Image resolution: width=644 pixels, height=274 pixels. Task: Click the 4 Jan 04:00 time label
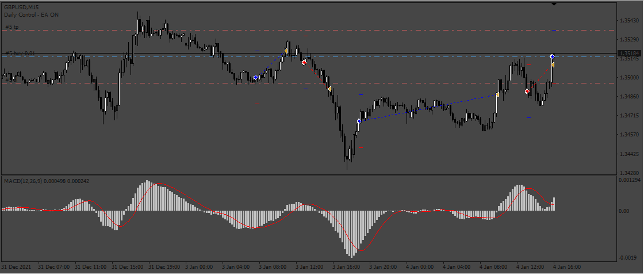[x=458, y=267]
